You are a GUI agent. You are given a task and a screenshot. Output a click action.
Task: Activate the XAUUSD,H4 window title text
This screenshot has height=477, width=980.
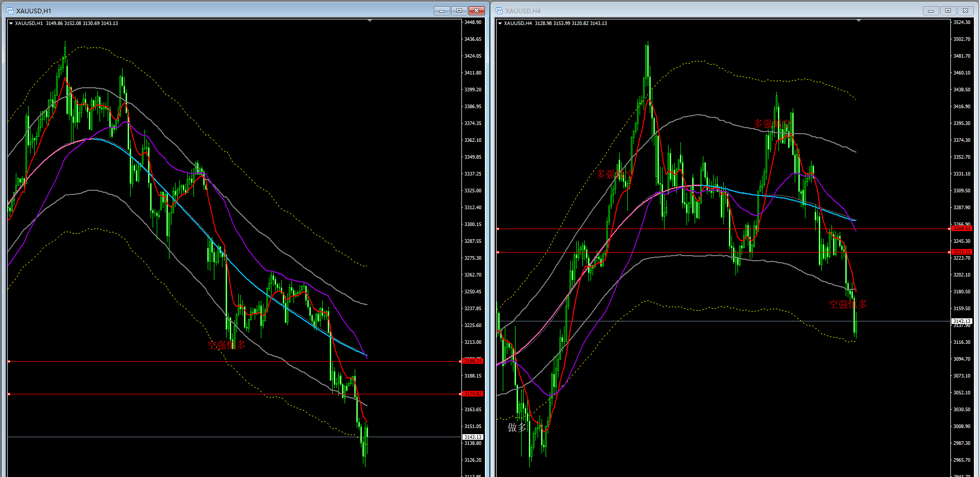[523, 11]
